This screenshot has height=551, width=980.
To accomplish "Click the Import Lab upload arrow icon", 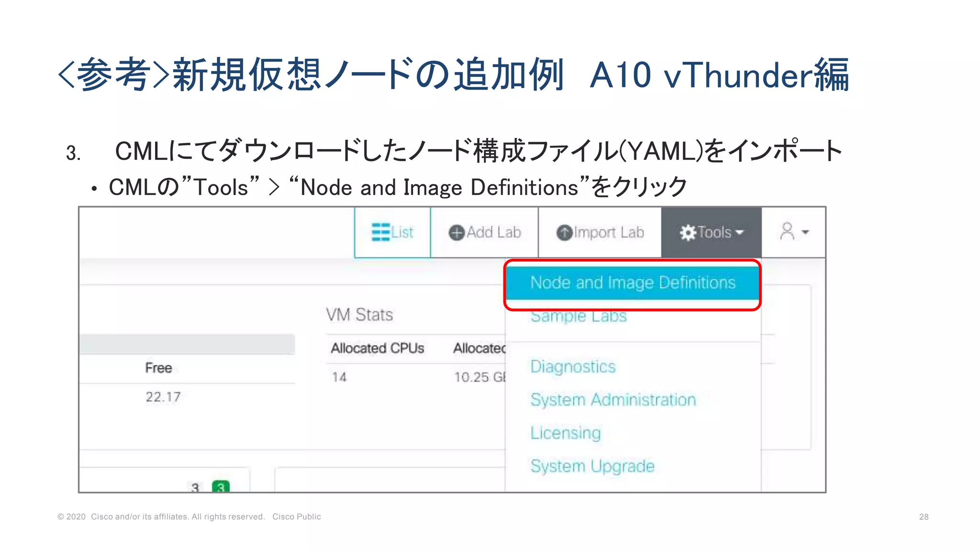I will (564, 233).
